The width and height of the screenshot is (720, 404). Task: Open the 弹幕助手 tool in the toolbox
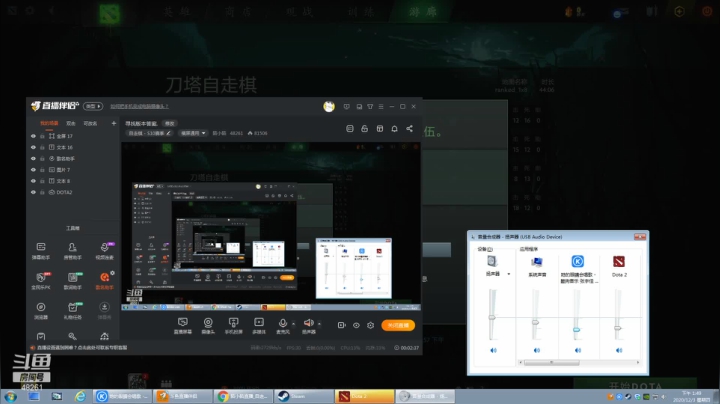[x=41, y=251]
